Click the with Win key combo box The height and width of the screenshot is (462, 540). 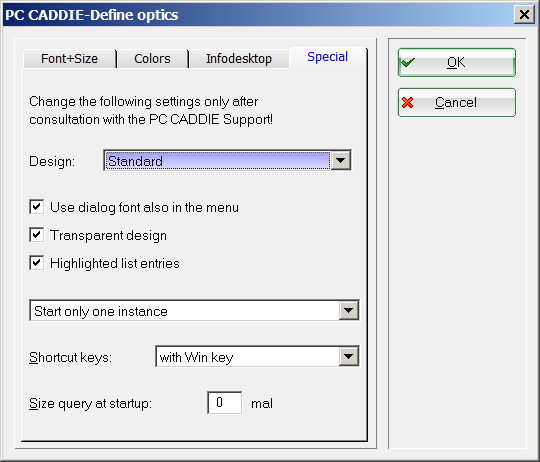click(257, 356)
